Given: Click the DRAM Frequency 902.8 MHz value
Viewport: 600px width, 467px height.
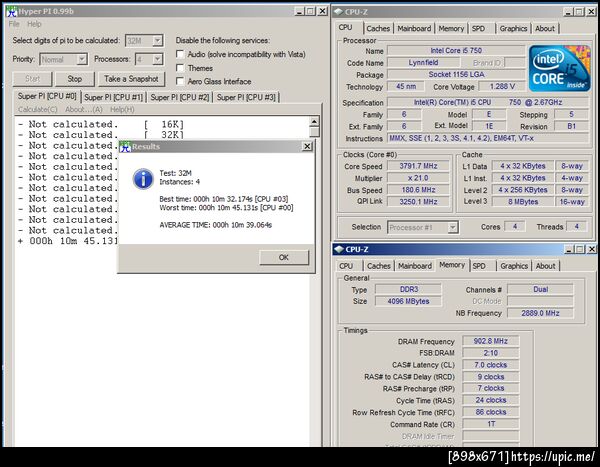Looking at the screenshot, I should pyautogui.click(x=491, y=341).
